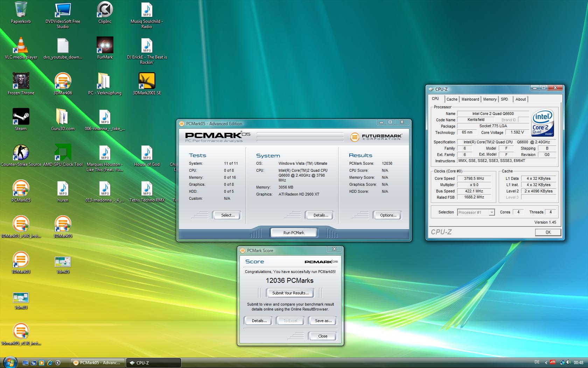Click the Core Speed 3798.5 MHz field
Screen dimensions: 588x368
coord(474,178)
